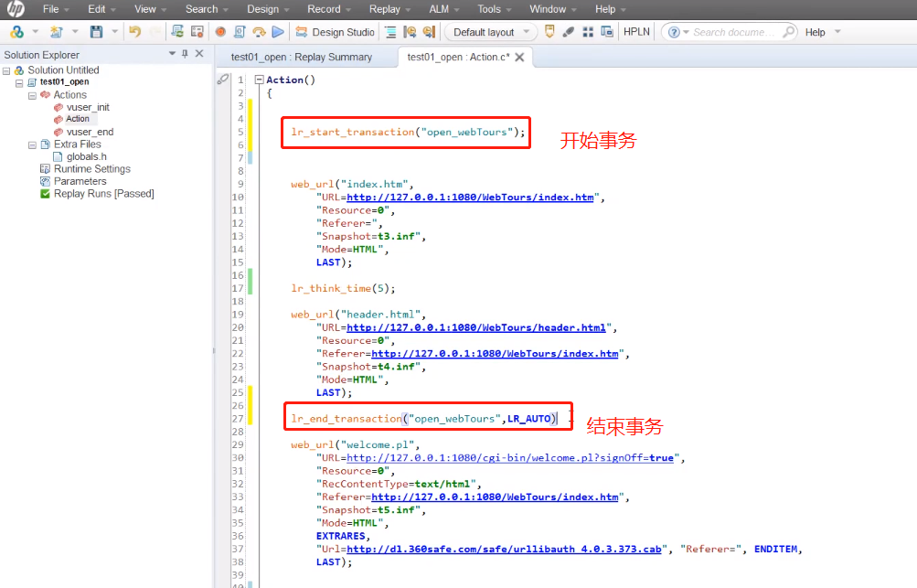
Task: Click the four-squares grid icon
Action: (588, 32)
